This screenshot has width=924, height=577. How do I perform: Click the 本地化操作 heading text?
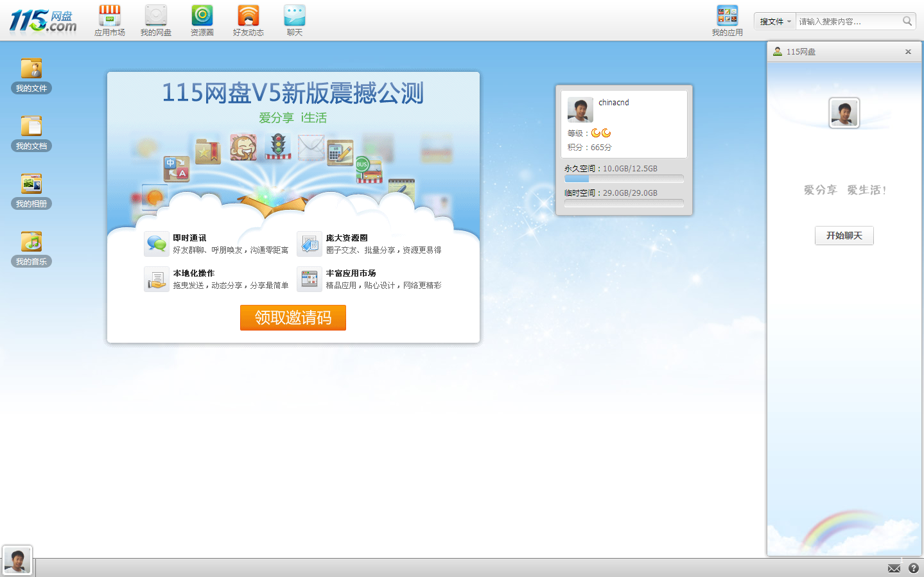(x=193, y=273)
